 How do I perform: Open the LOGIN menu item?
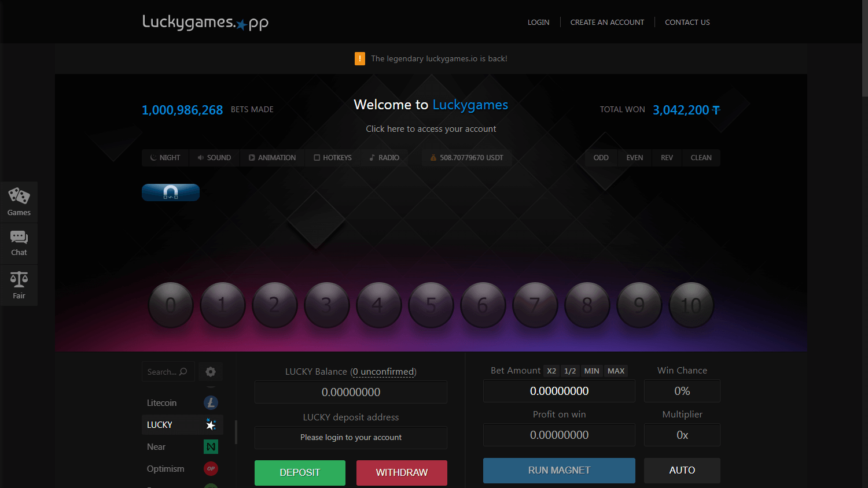click(538, 22)
